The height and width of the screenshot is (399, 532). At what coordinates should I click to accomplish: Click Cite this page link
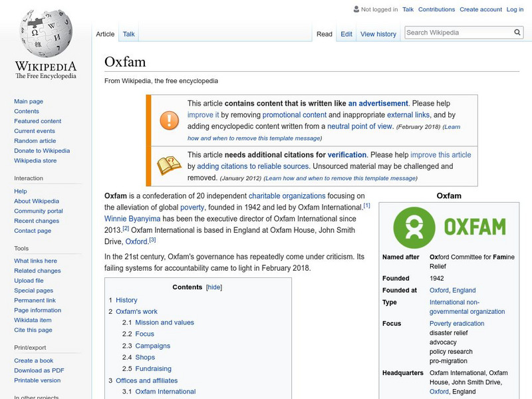pos(33,329)
